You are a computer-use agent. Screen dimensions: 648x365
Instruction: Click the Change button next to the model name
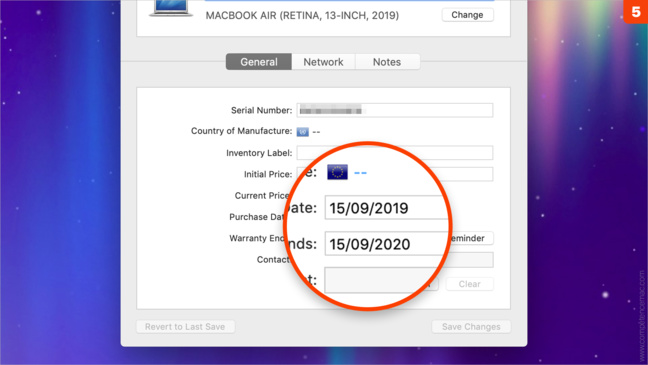(x=467, y=15)
